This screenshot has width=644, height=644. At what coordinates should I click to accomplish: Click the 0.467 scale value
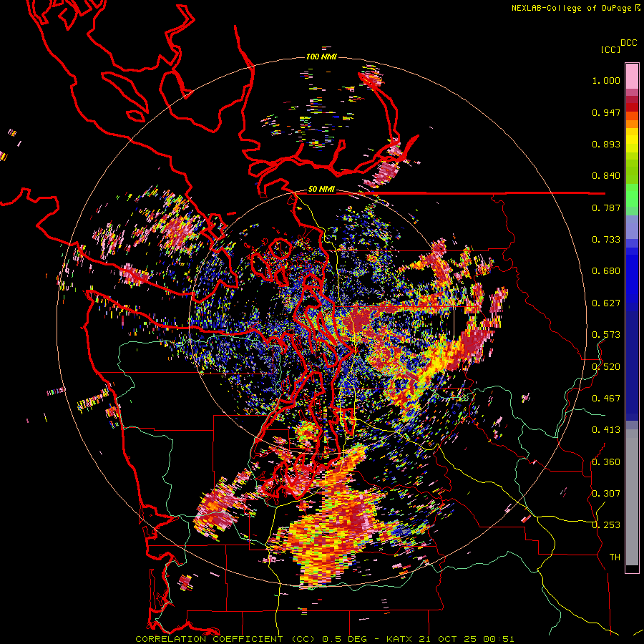(x=606, y=399)
